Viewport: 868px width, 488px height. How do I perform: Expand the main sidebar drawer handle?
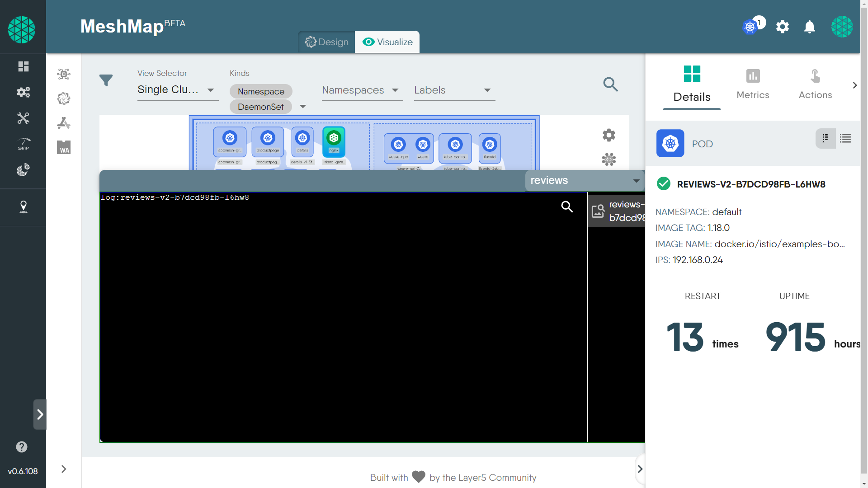[x=40, y=414]
